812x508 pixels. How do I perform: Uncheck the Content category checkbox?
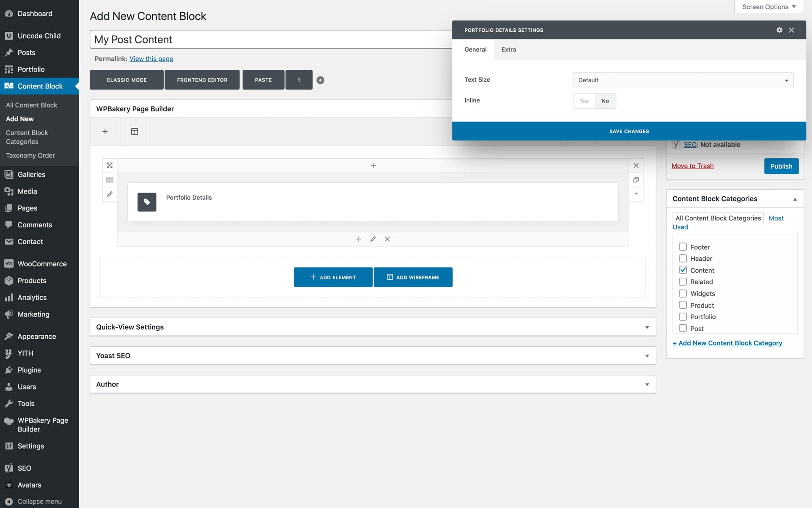point(683,270)
